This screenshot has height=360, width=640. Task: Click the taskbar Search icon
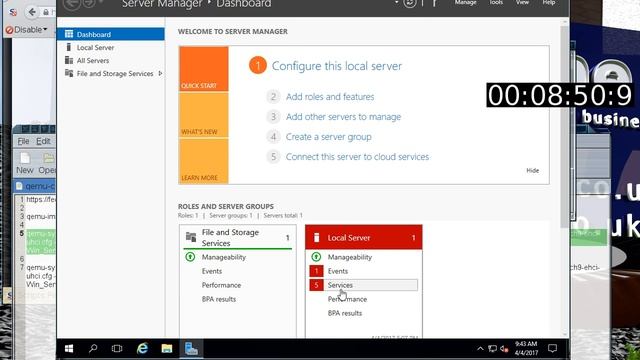(93, 349)
